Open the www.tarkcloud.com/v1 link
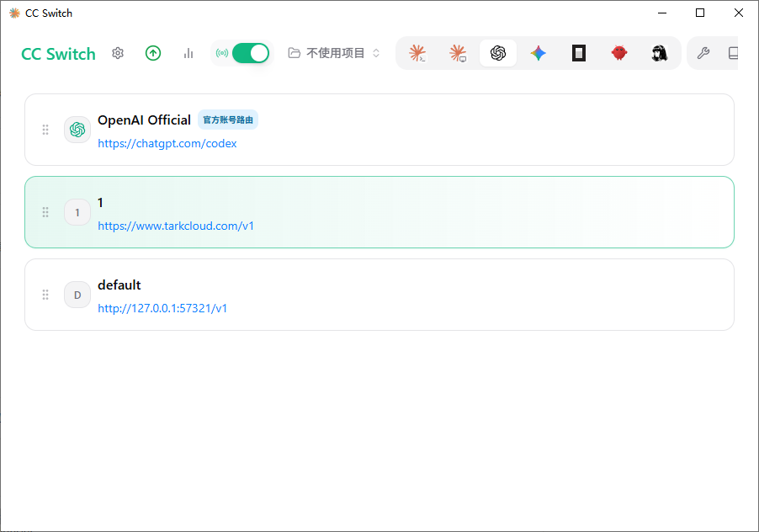 [x=176, y=226]
